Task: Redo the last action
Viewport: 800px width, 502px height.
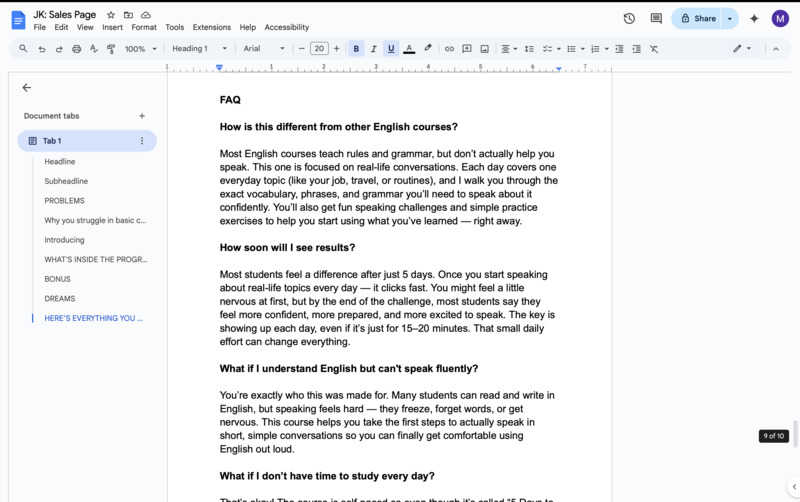Action: (x=59, y=49)
